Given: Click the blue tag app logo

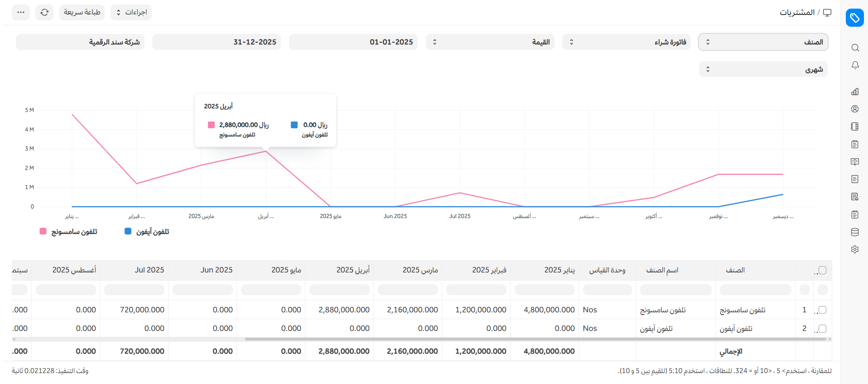Looking at the screenshot, I should 854,18.
